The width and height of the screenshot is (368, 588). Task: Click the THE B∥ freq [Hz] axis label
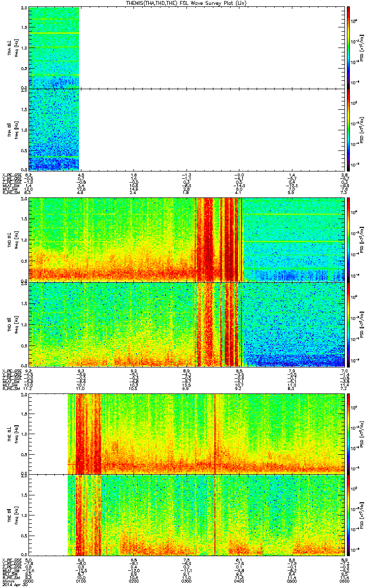pos(15,515)
